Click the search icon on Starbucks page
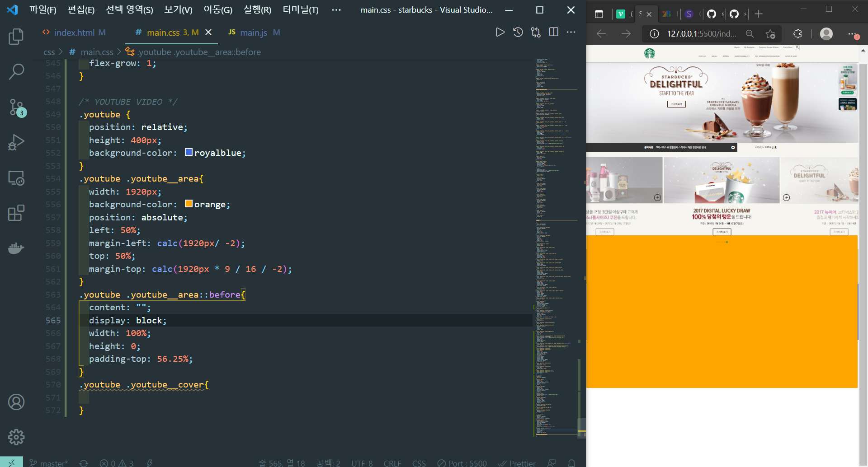This screenshot has height=467, width=868. point(797,47)
